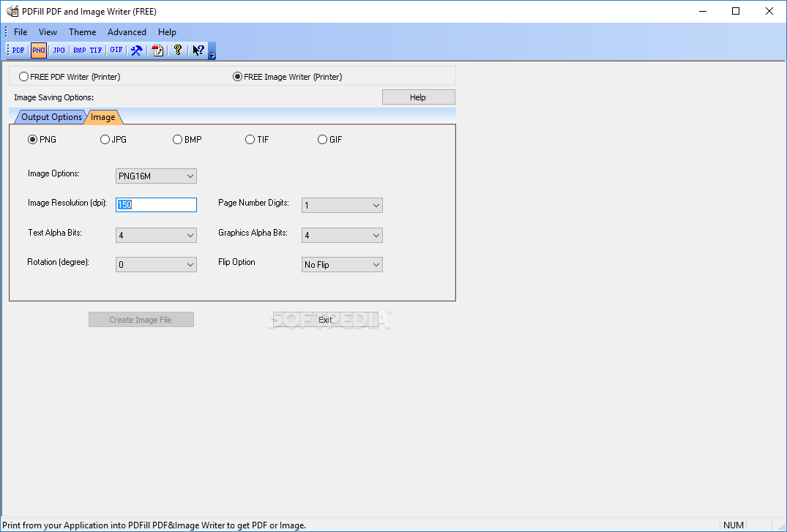
Task: Click the highlighted PNG toolbar icon
Action: [x=39, y=50]
